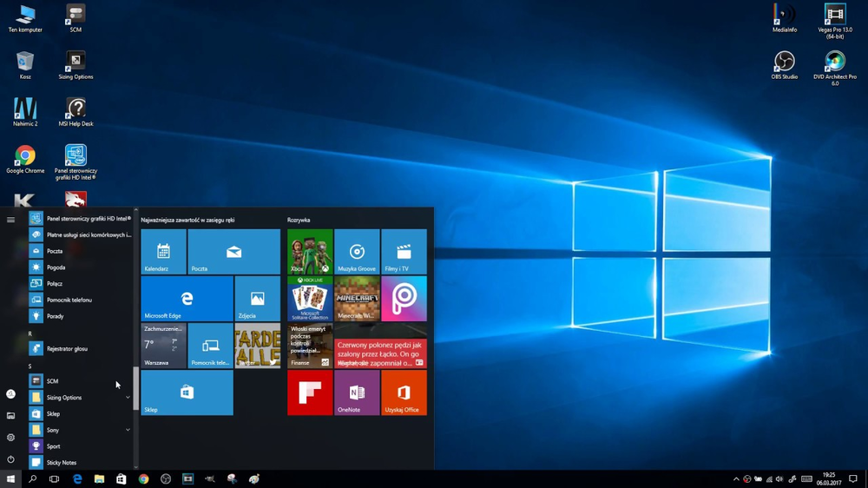The height and width of the screenshot is (488, 868).
Task: Click the letter S section header
Action: point(30,366)
